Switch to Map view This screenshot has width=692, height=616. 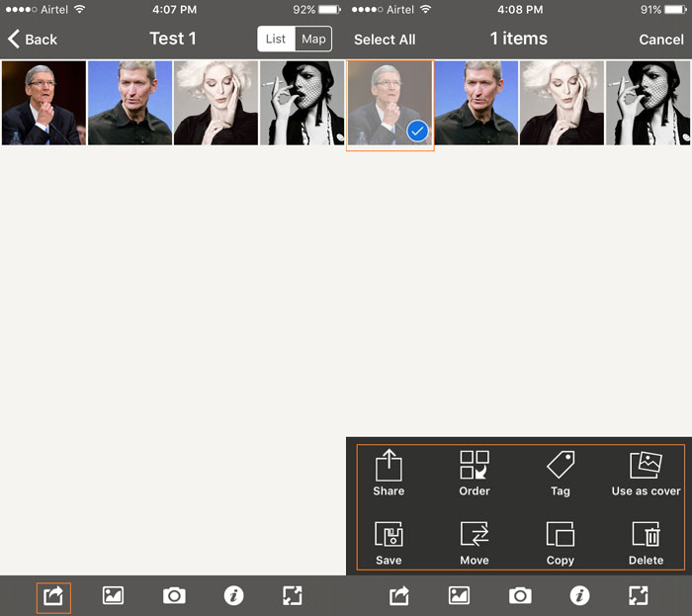pyautogui.click(x=313, y=40)
